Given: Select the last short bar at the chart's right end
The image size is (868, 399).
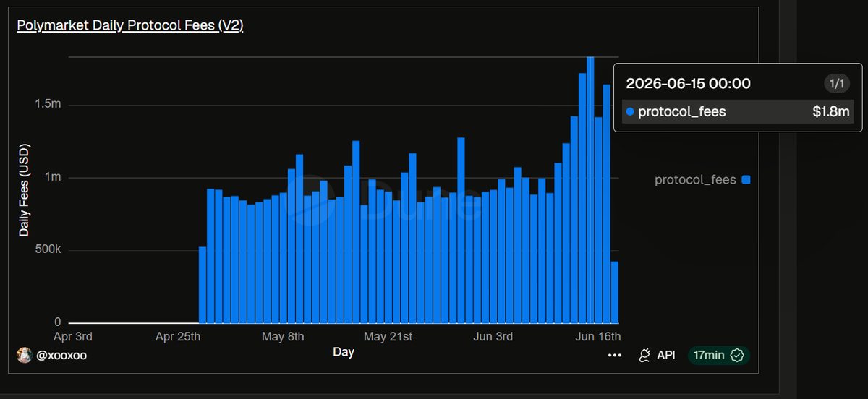Looking at the screenshot, I should [x=615, y=292].
